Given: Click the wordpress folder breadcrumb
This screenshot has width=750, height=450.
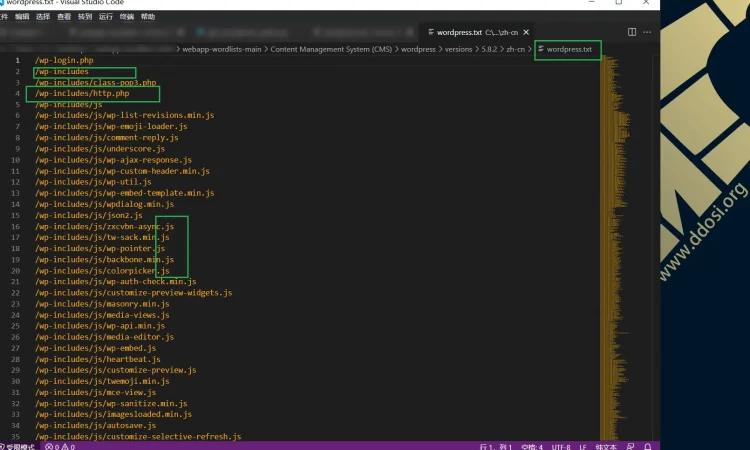Looking at the screenshot, I should (419, 49).
